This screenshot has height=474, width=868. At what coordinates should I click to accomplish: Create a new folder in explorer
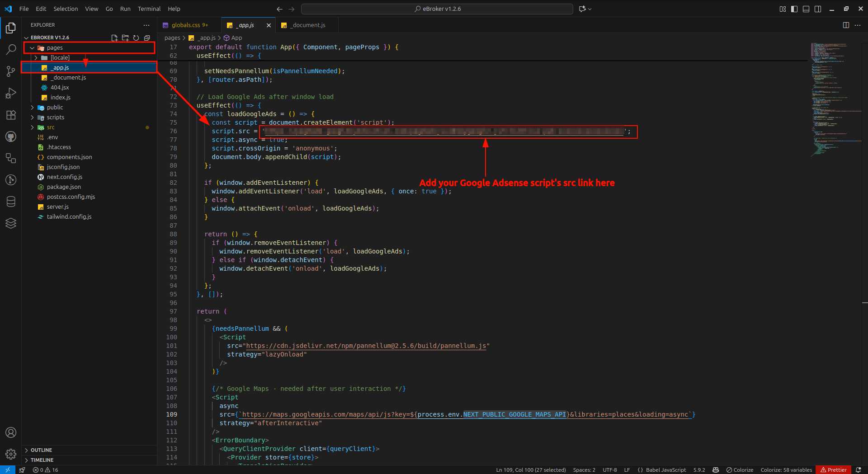125,38
